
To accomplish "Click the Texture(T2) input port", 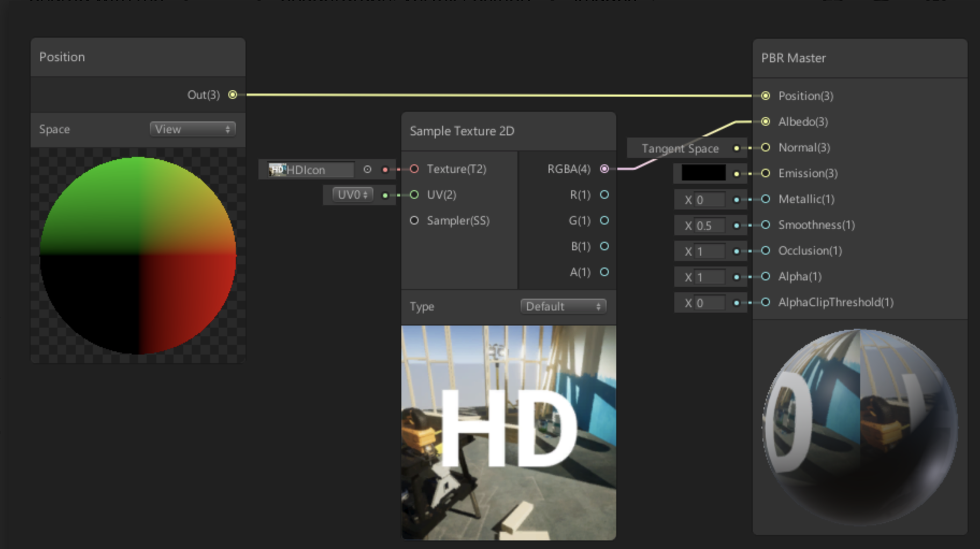I will 414,169.
